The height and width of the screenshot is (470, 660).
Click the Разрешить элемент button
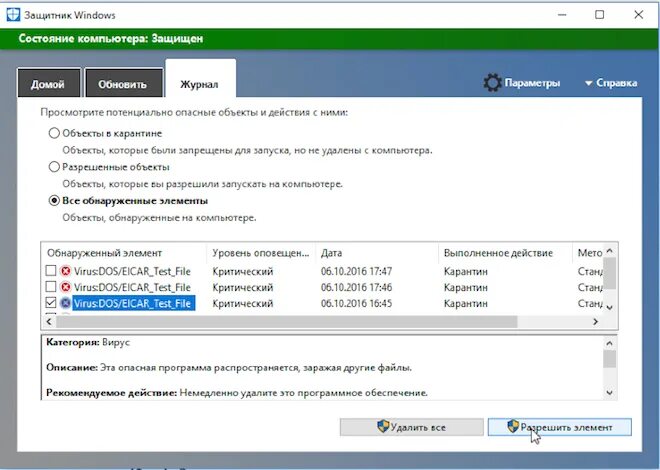[x=559, y=427]
